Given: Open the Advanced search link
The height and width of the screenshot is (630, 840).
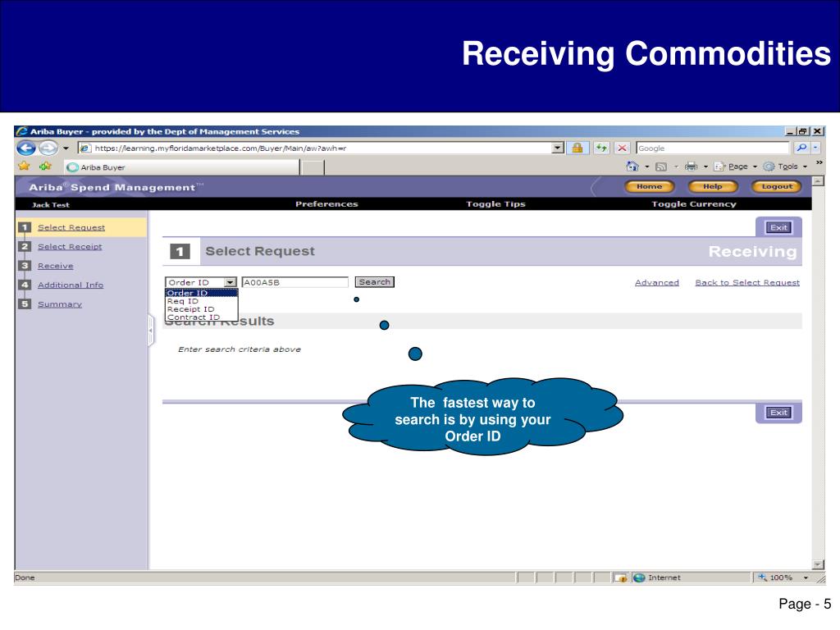Looking at the screenshot, I should 657,282.
